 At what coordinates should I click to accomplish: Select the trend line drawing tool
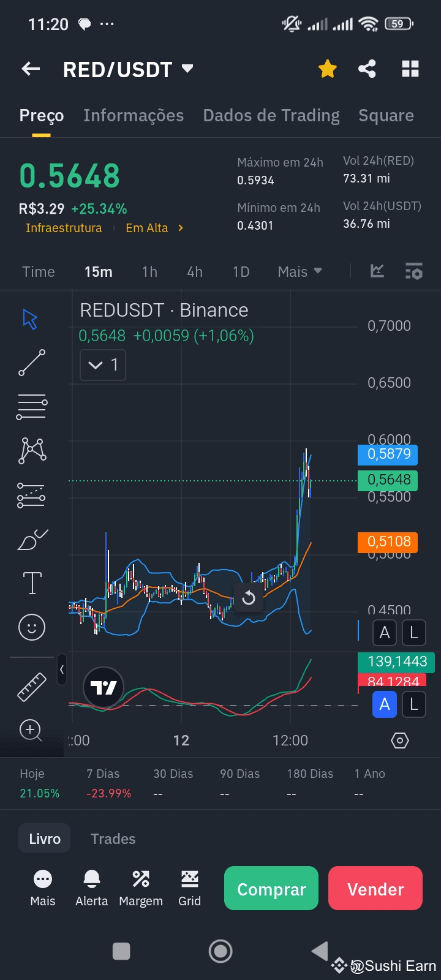pyautogui.click(x=31, y=363)
